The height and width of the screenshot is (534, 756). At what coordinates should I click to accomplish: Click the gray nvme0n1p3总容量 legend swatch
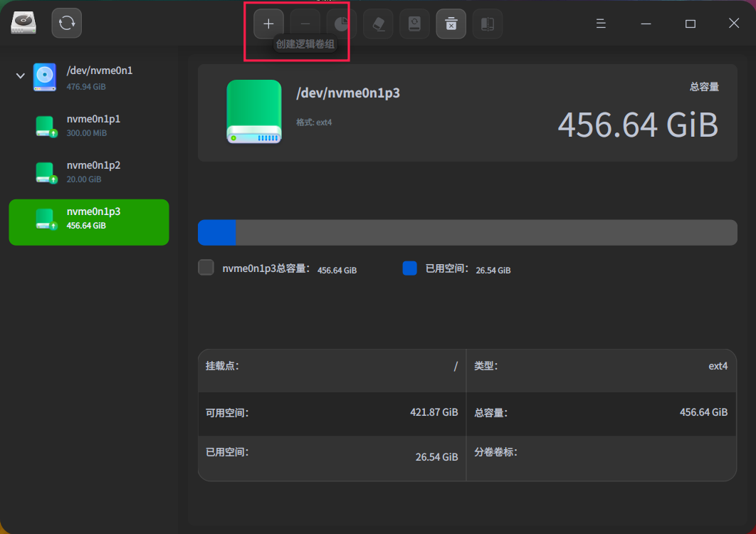click(x=206, y=267)
